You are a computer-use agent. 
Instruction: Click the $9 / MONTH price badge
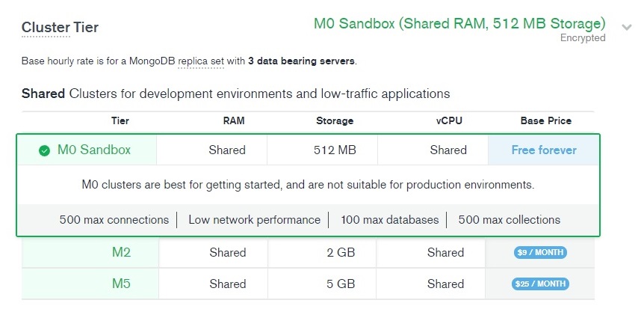click(540, 252)
